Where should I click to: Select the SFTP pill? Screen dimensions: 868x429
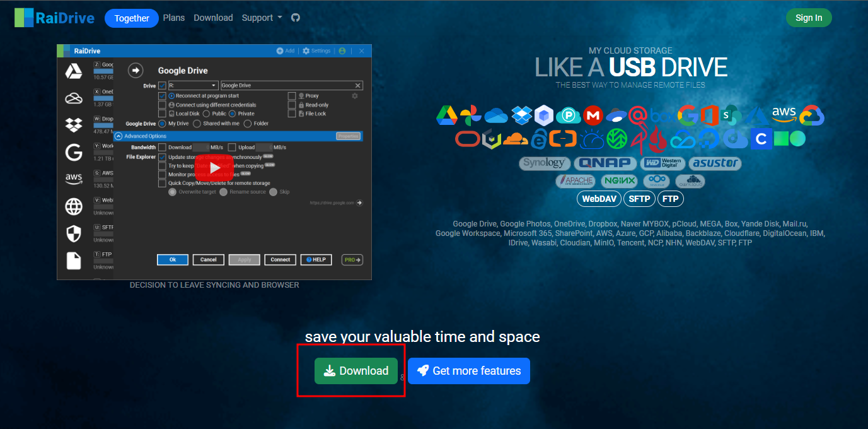(x=639, y=199)
